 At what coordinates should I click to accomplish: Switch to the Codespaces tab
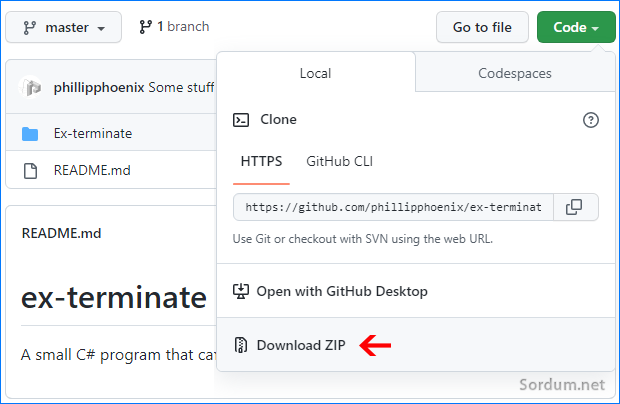(x=514, y=73)
